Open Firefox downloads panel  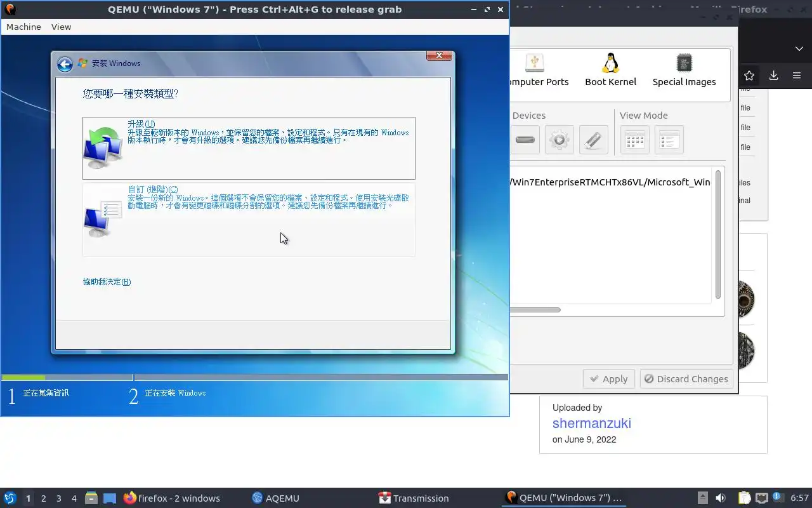click(773, 76)
